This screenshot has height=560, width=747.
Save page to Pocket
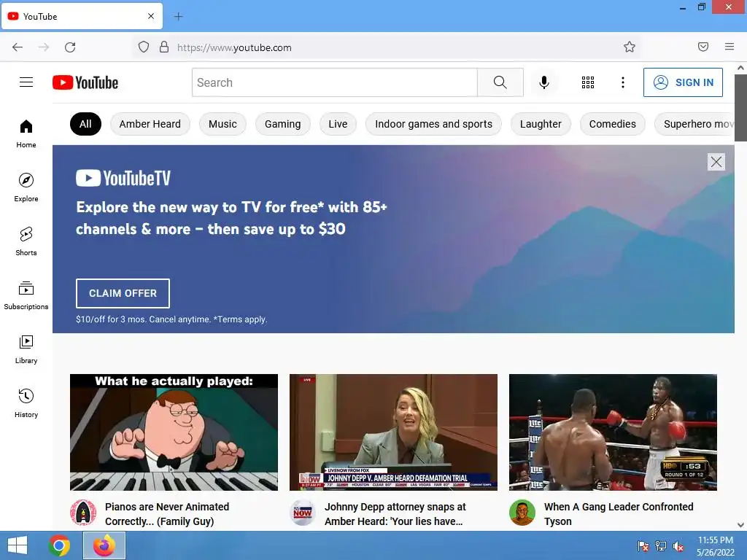tap(703, 47)
